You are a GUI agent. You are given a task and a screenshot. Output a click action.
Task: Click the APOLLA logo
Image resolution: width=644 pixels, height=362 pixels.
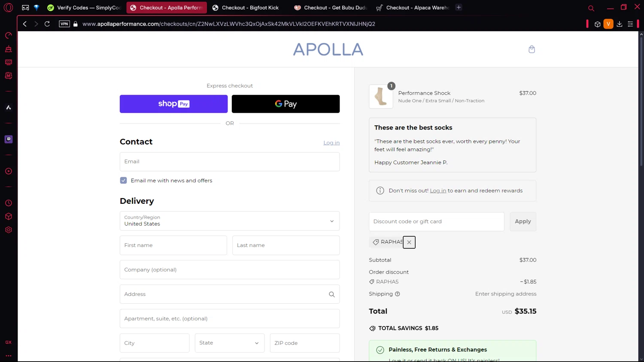pos(328,49)
